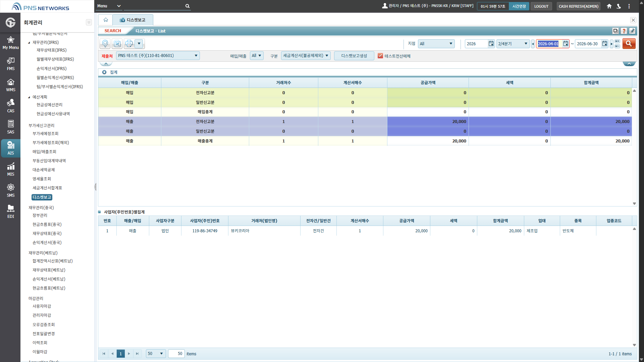Select the SEARCH tab
This screenshot has width=644, height=362.
[113, 31]
